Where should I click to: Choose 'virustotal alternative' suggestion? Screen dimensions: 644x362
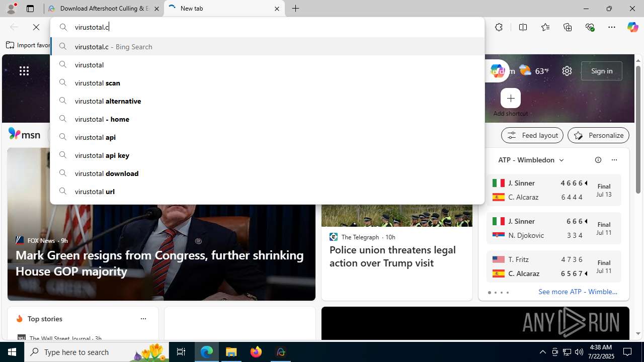[x=267, y=101]
